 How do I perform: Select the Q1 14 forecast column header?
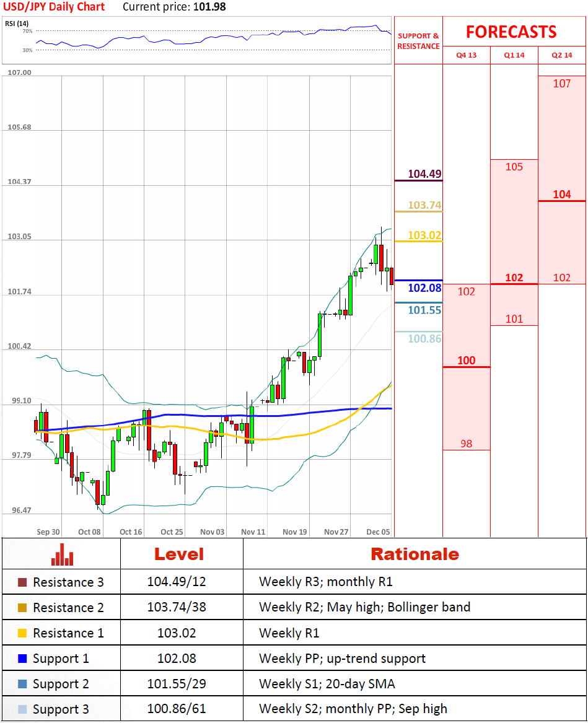514,55
